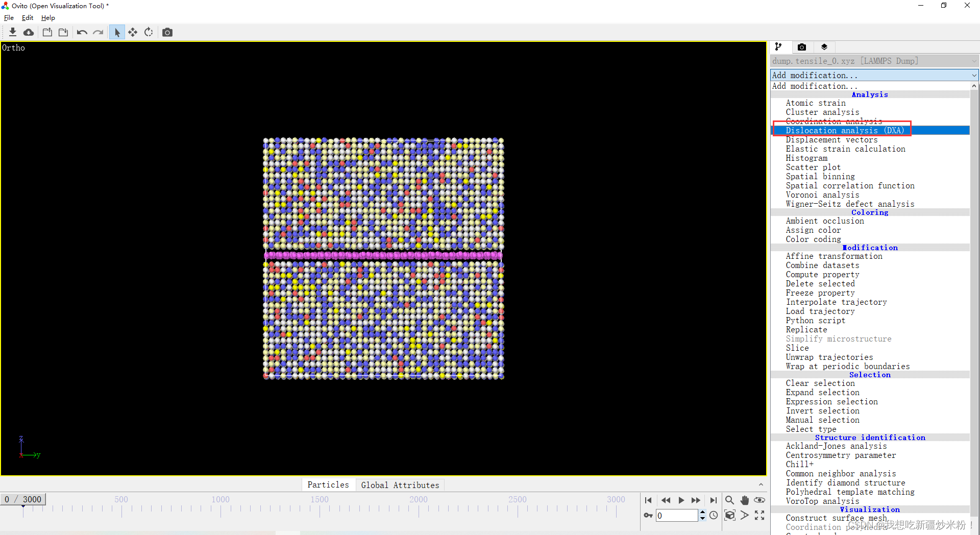980x535 pixels.
Task: Open the overlays/layers tab icon
Action: coord(824,46)
